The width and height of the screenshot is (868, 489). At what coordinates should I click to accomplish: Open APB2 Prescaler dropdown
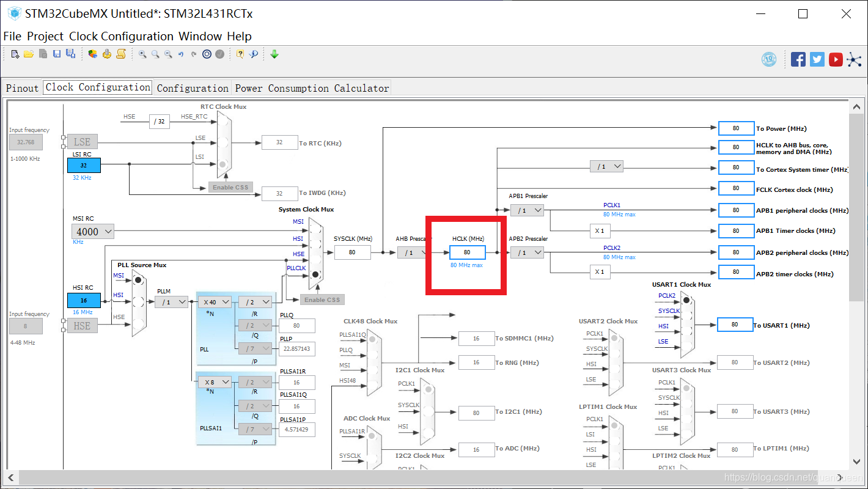(527, 252)
